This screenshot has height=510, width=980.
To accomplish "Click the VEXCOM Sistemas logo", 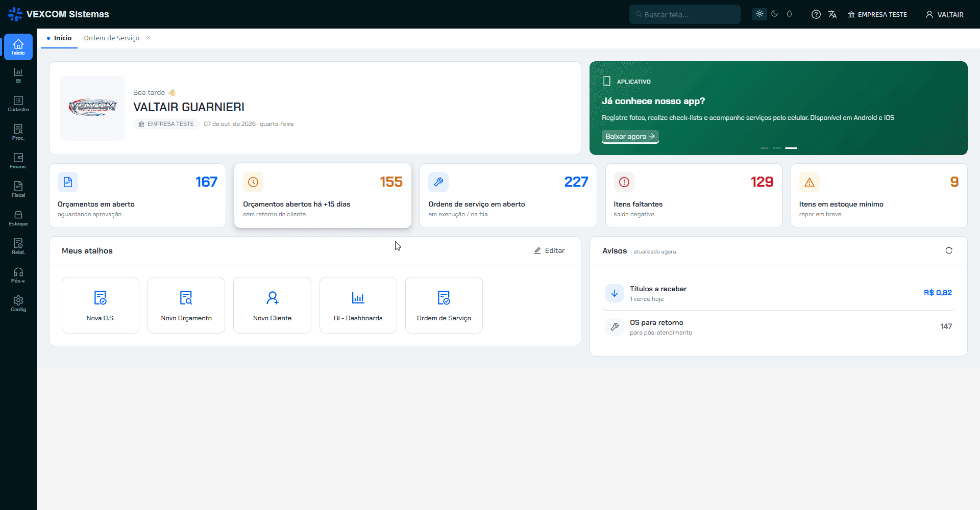I will tap(59, 14).
